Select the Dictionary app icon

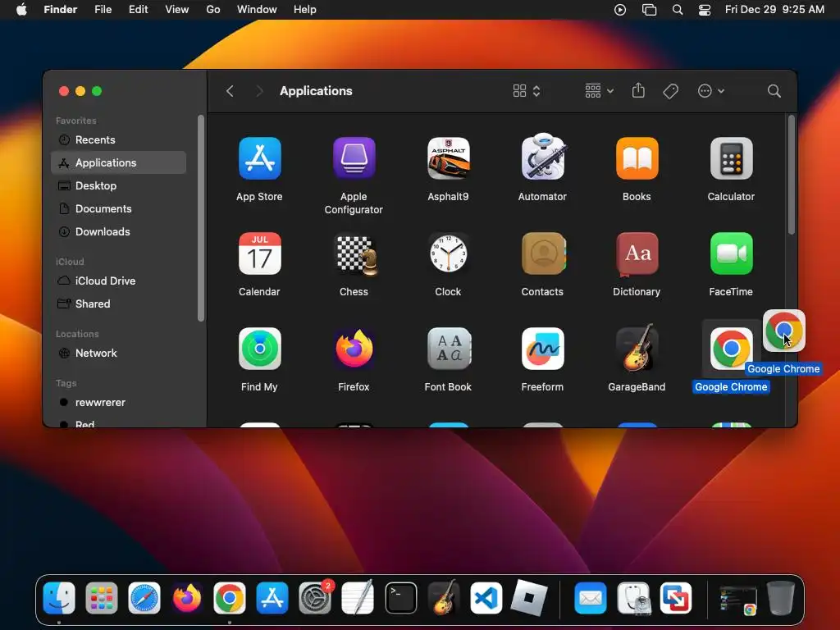tap(637, 253)
